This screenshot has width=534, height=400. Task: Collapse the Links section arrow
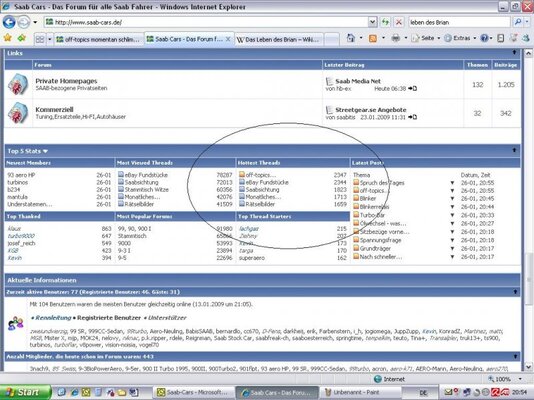pyautogui.click(x=514, y=52)
